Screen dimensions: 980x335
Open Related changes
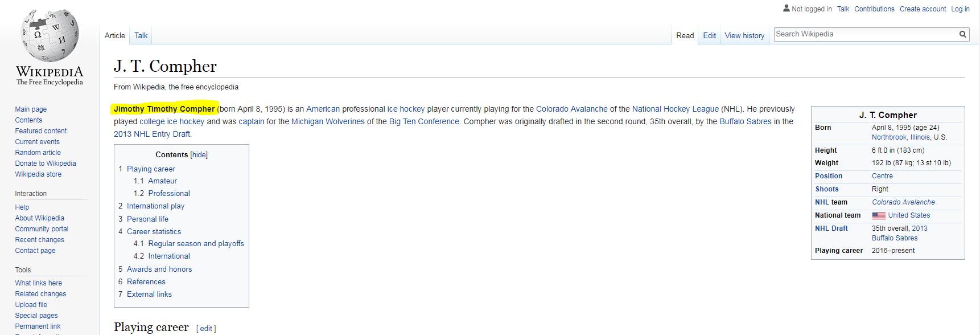pyautogui.click(x=40, y=294)
